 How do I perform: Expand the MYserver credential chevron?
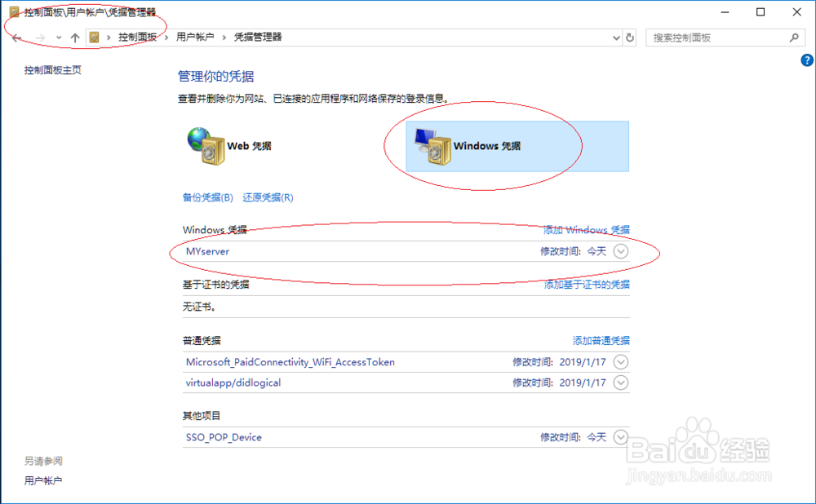coord(620,251)
